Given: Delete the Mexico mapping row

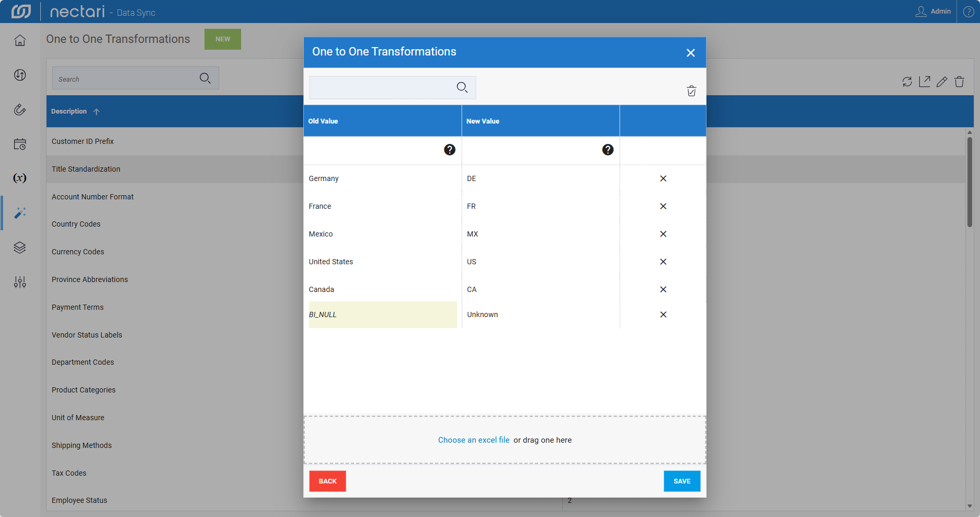Looking at the screenshot, I should click(x=663, y=234).
